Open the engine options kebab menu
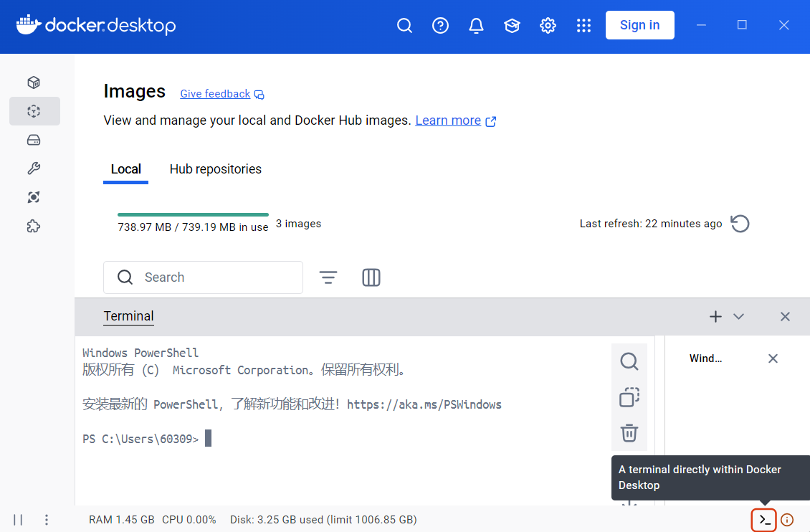Screen dimensions: 810x532 click(x=47, y=520)
